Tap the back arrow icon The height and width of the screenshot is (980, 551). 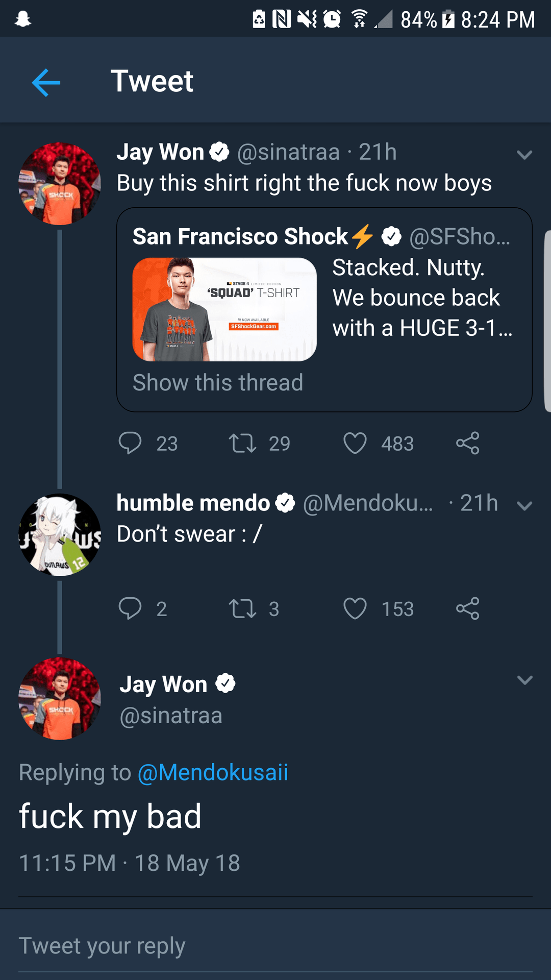(x=46, y=82)
